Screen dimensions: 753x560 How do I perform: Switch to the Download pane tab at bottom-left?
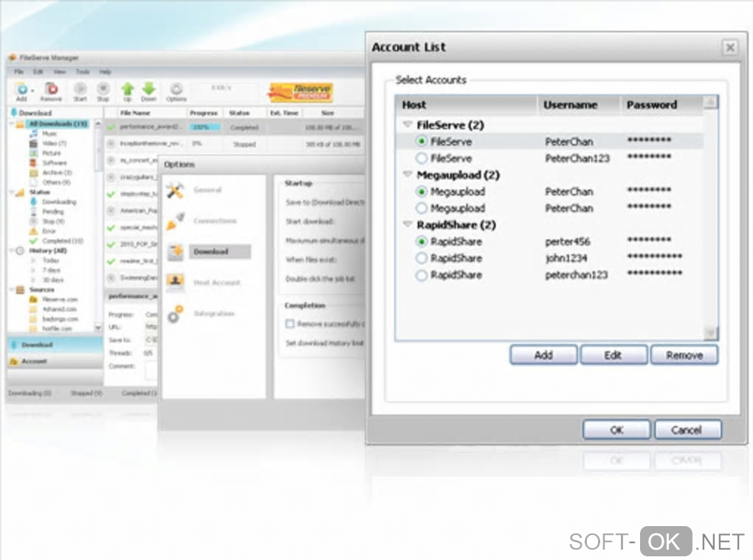click(x=55, y=345)
